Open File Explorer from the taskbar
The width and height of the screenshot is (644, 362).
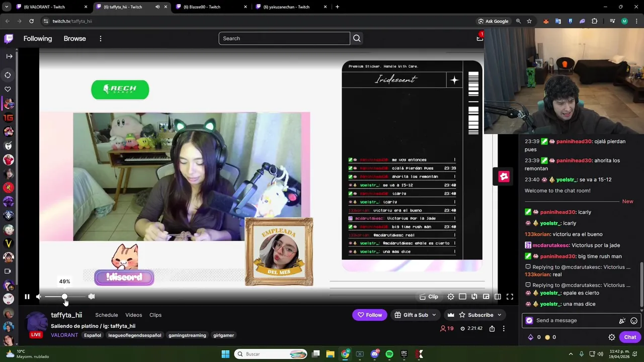click(x=331, y=354)
